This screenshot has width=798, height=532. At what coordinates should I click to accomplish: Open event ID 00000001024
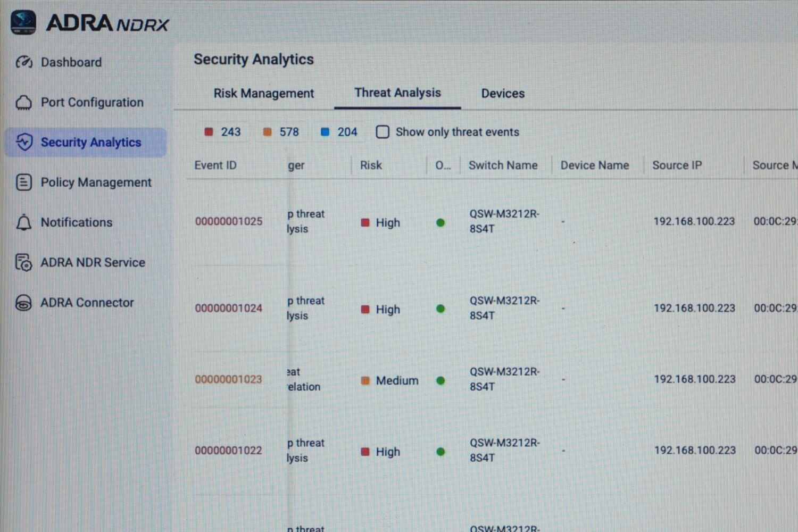click(x=229, y=308)
